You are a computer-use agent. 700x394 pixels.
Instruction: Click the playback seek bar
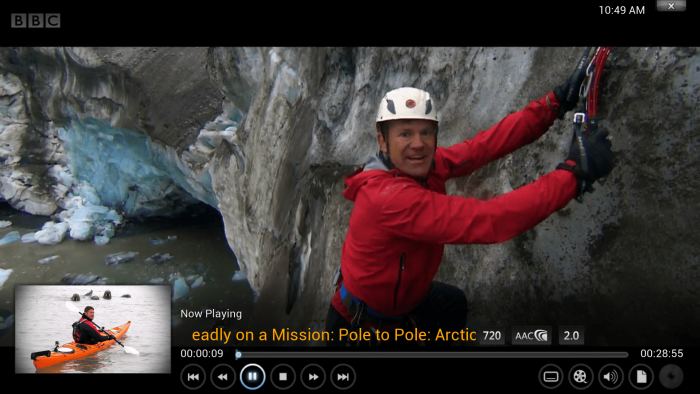pos(431,355)
